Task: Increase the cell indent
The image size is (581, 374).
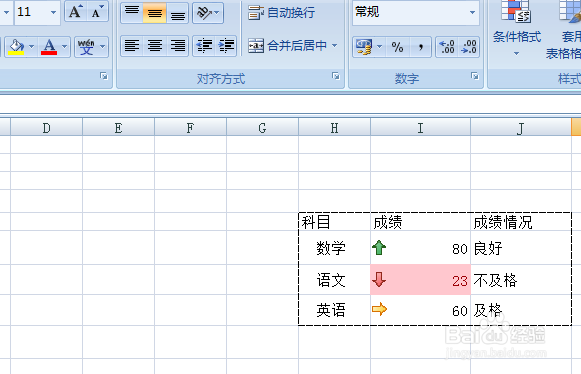Action: [226, 46]
